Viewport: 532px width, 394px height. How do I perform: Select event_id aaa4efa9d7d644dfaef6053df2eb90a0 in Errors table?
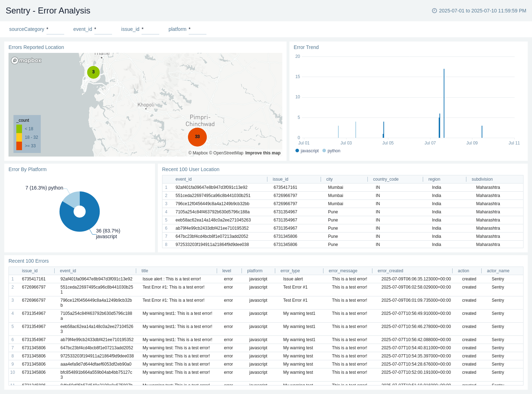click(x=96, y=364)
